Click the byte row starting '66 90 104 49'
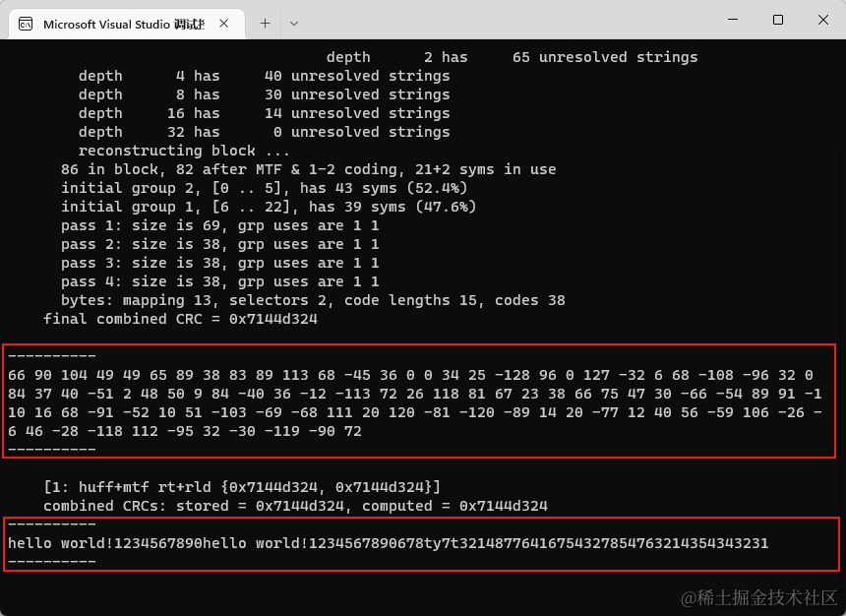Image resolution: width=846 pixels, height=616 pixels. click(410, 375)
